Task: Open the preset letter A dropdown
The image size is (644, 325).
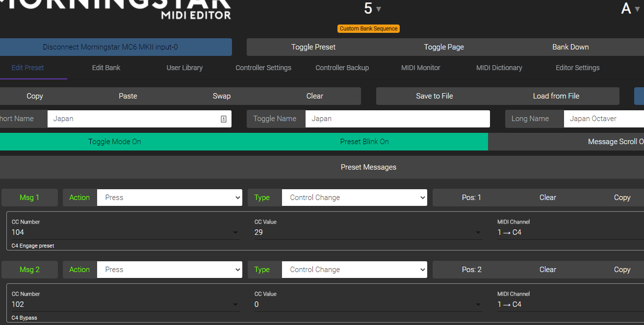Action: click(x=630, y=8)
